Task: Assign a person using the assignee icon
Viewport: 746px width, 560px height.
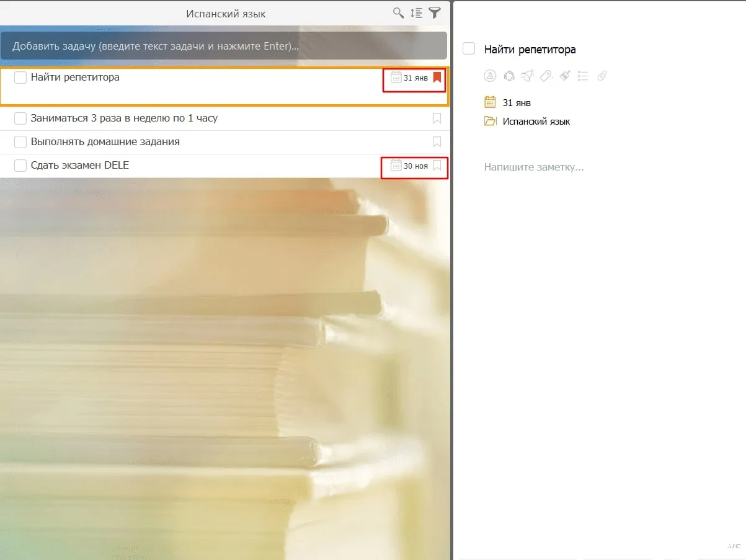Action: [490, 76]
